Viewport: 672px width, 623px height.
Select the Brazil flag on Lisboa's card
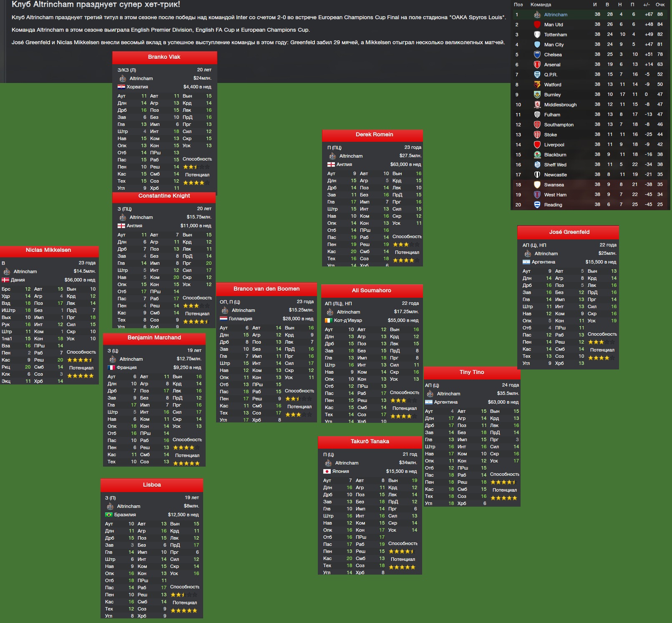click(109, 515)
